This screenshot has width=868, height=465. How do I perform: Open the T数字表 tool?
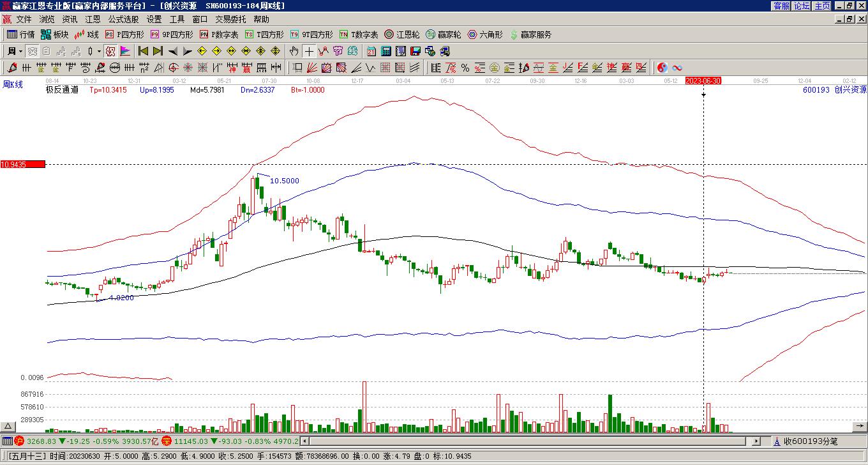(x=359, y=34)
